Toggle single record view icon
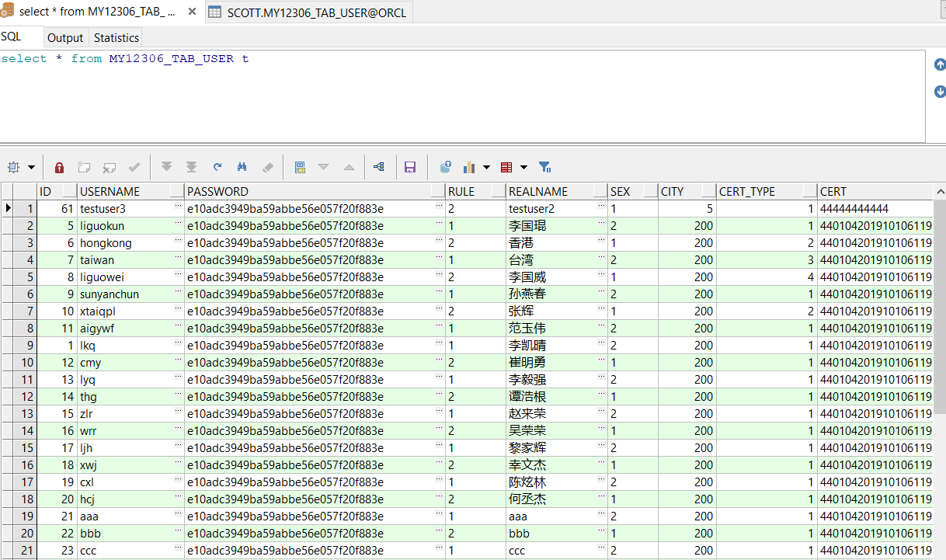Screen dimensions: 946x560 click(x=300, y=167)
